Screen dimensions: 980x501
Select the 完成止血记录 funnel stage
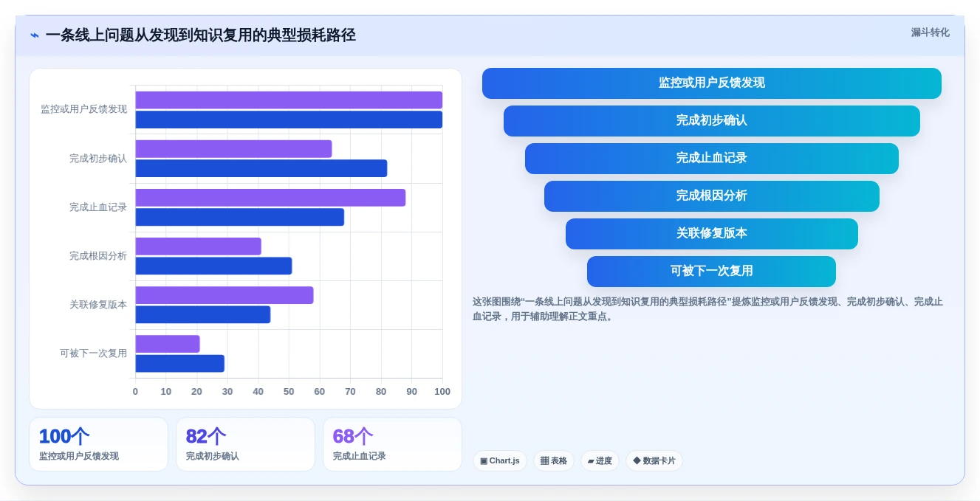pyautogui.click(x=711, y=159)
